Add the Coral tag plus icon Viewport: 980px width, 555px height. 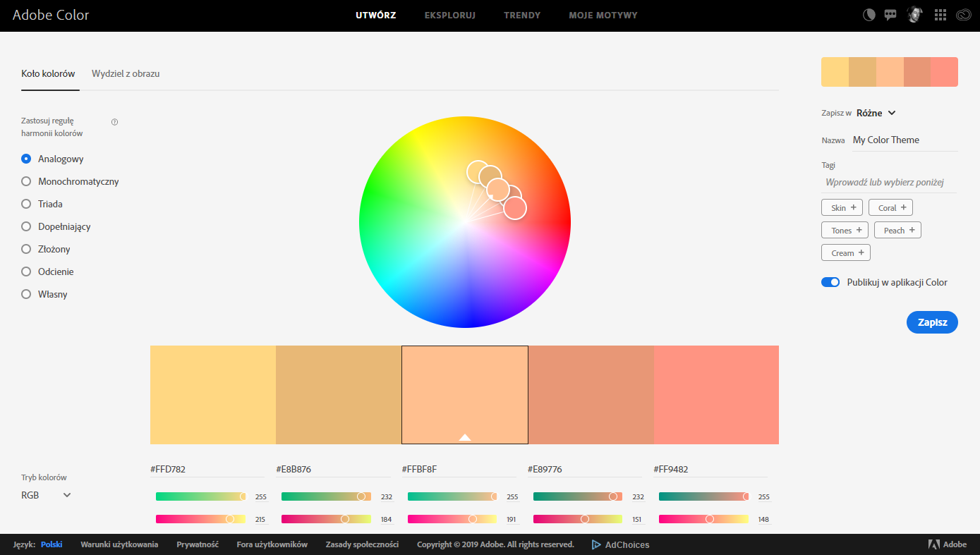(x=904, y=207)
